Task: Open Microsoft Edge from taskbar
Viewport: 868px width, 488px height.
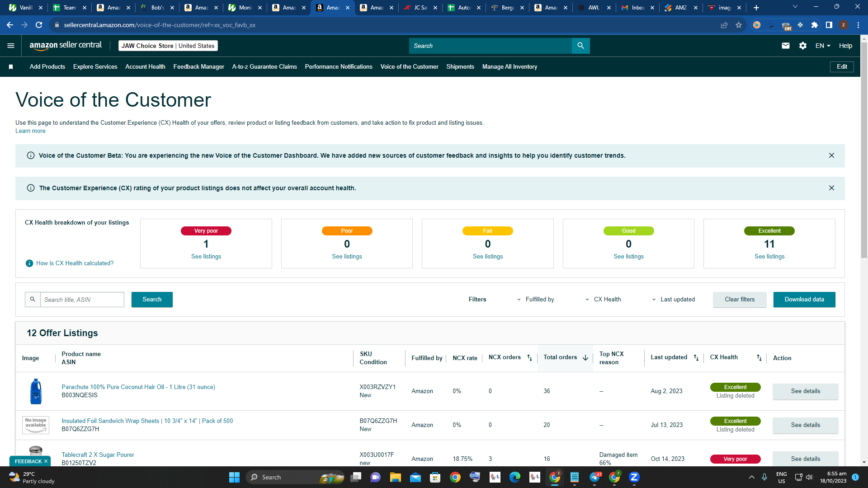Action: click(x=515, y=477)
